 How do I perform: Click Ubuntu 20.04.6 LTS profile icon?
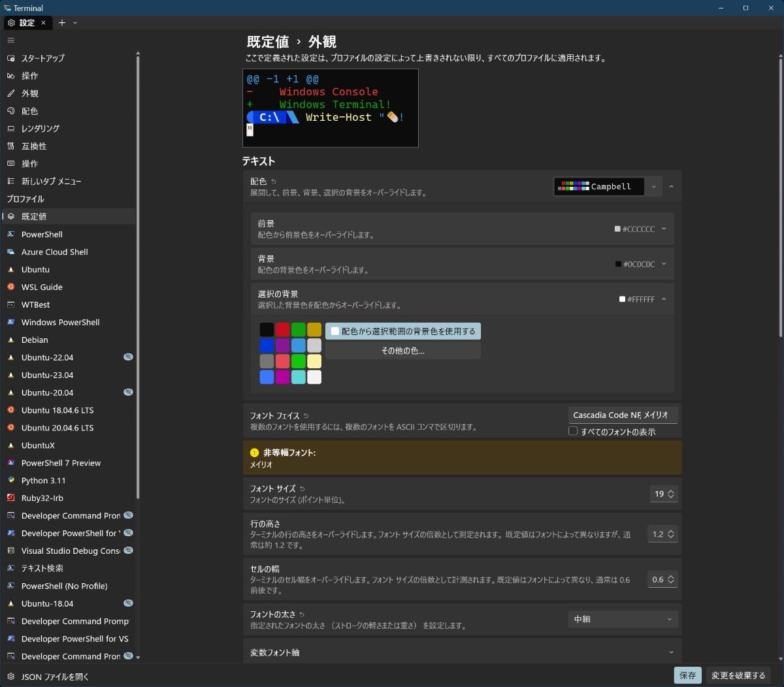(x=10, y=428)
